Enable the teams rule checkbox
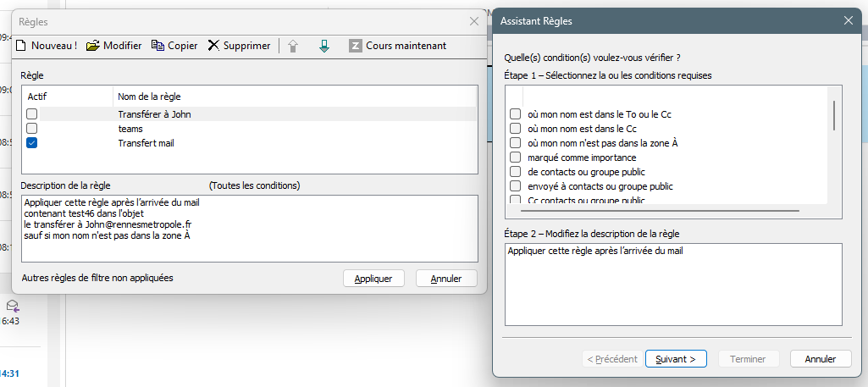This screenshot has height=387, width=868. click(32, 129)
